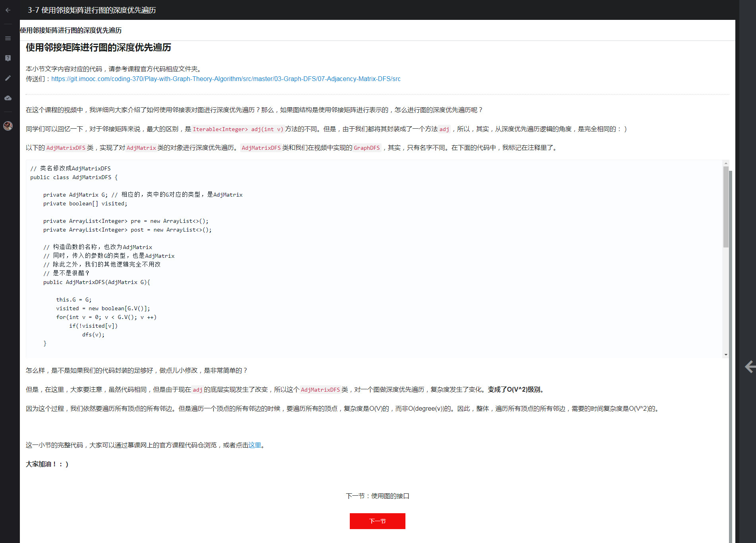Open notes with the pencil icon
The width and height of the screenshot is (756, 543).
point(8,78)
